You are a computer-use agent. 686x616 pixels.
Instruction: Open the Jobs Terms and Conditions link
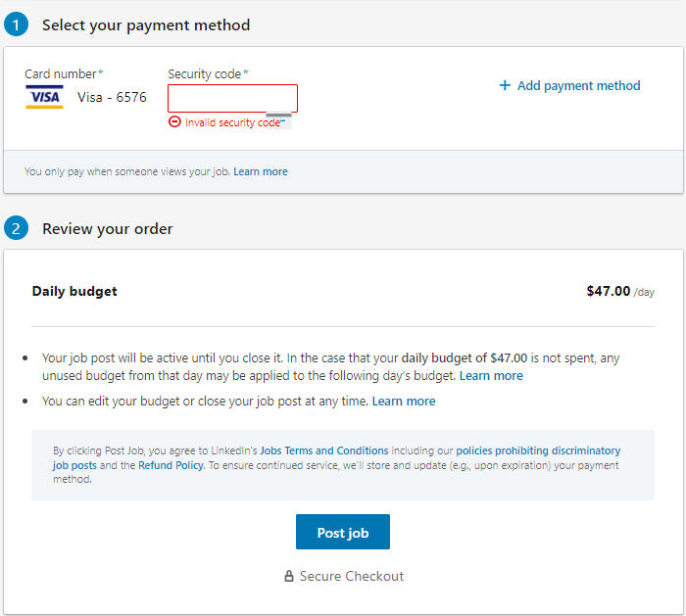pos(324,450)
